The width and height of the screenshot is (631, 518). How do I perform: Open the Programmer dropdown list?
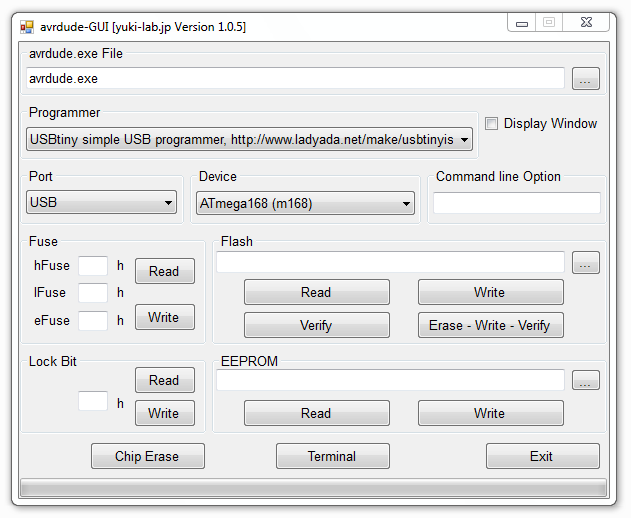pos(249,139)
